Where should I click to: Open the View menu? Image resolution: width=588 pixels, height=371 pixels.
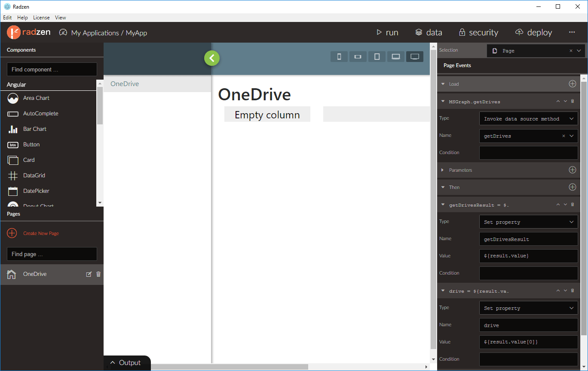[x=61, y=18]
